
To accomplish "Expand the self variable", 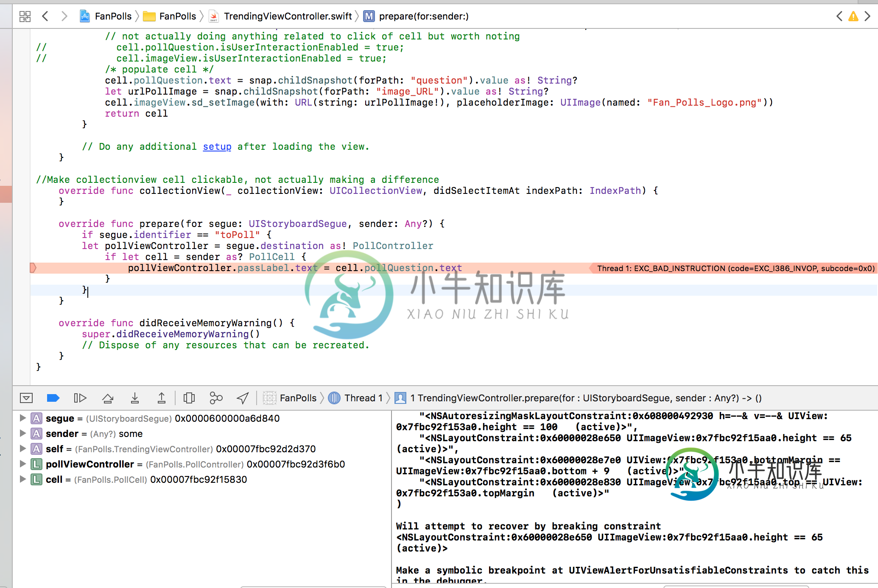I will pyautogui.click(x=22, y=449).
